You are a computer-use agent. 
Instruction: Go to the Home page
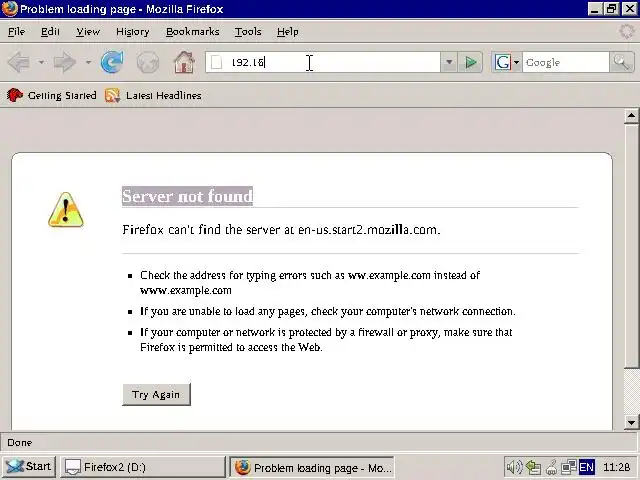(184, 62)
